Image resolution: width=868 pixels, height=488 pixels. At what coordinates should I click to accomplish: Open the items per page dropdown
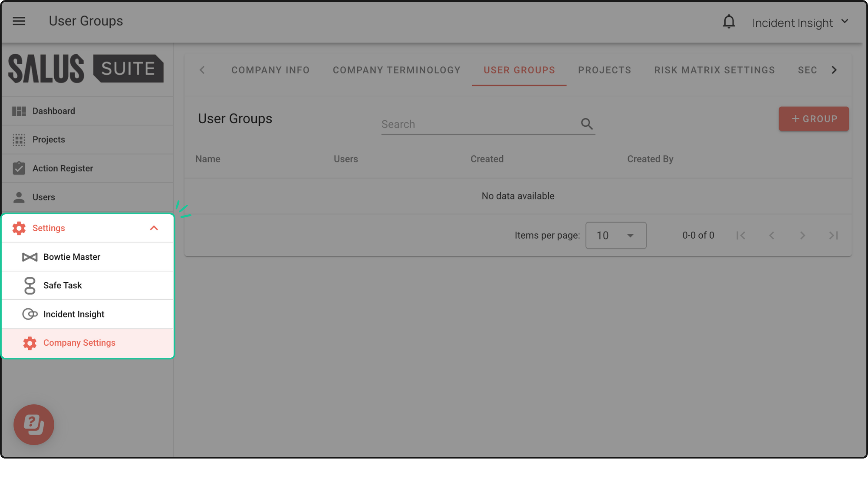(615, 236)
